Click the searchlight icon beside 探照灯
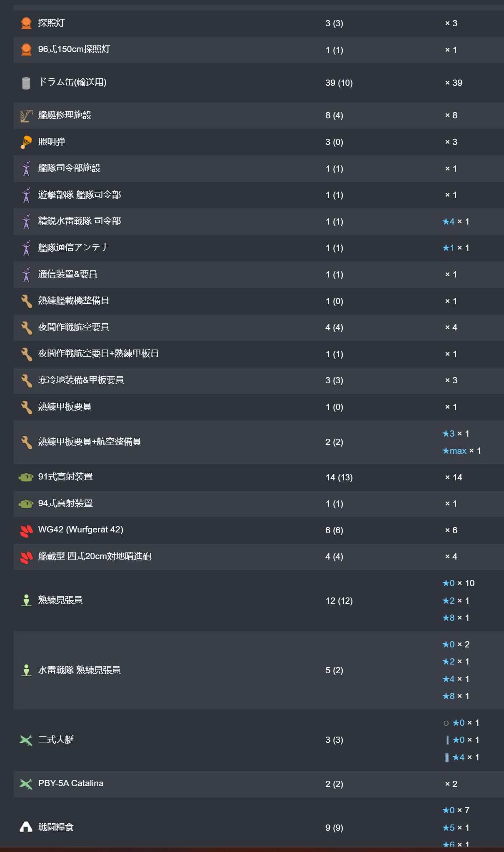The height and width of the screenshot is (852, 504). coord(26,23)
